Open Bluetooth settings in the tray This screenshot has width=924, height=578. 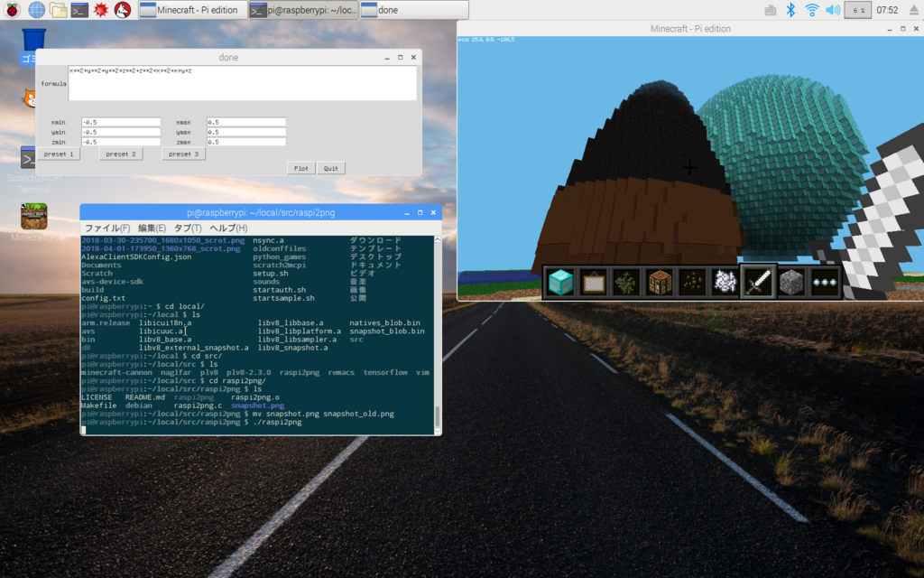pos(790,9)
